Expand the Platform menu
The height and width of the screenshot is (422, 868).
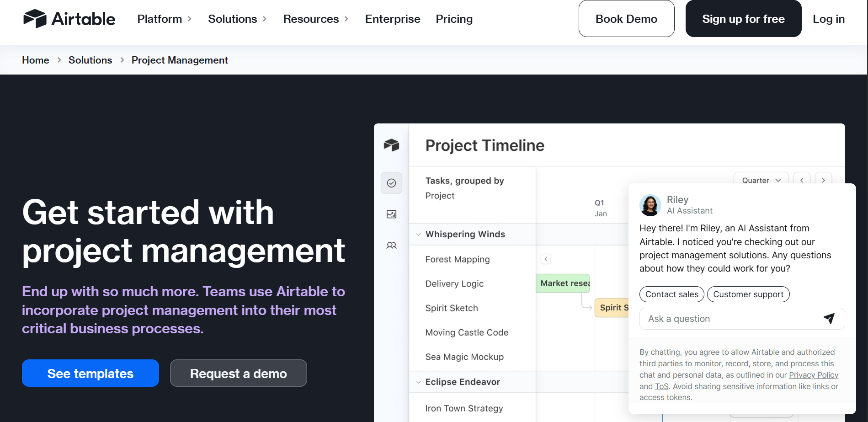point(164,19)
